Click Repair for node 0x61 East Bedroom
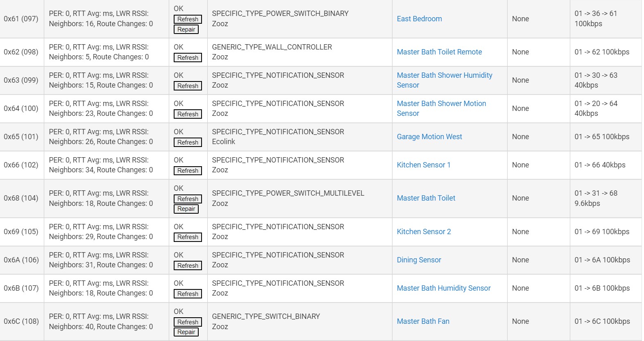644x341 pixels. click(x=186, y=29)
